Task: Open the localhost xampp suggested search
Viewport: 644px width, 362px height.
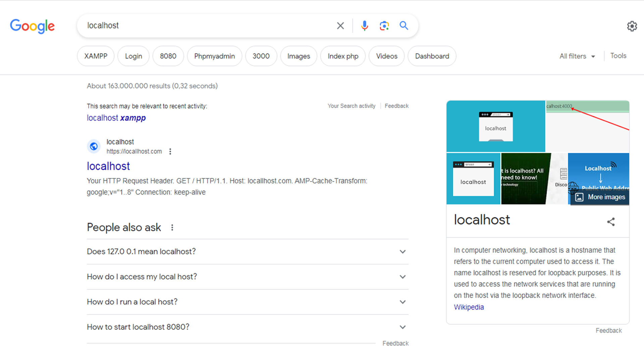Action: click(116, 118)
